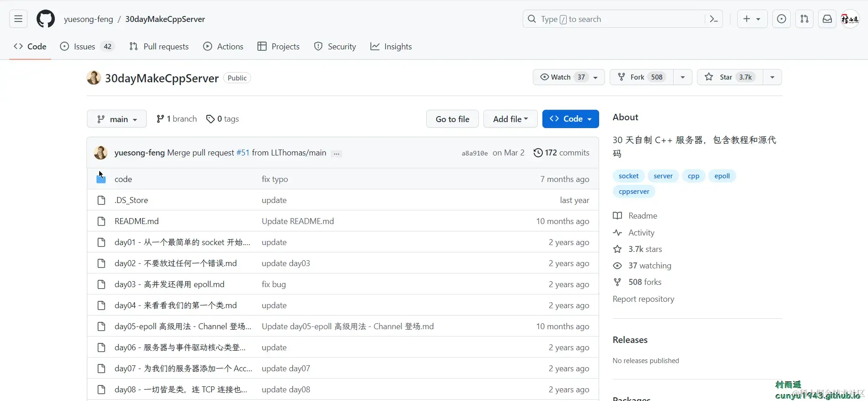Open the Pull requests tab
Screen dimensions: 868x401
pyautogui.click(x=159, y=47)
